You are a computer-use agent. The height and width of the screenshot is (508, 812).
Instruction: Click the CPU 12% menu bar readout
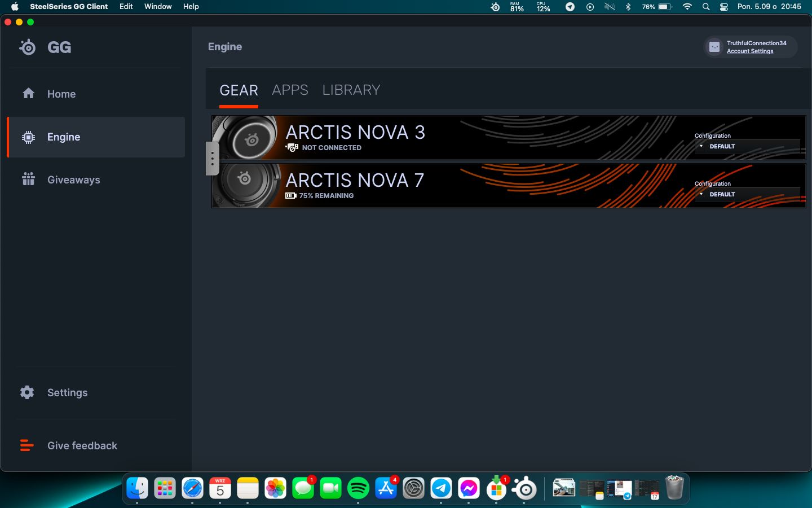pos(543,7)
